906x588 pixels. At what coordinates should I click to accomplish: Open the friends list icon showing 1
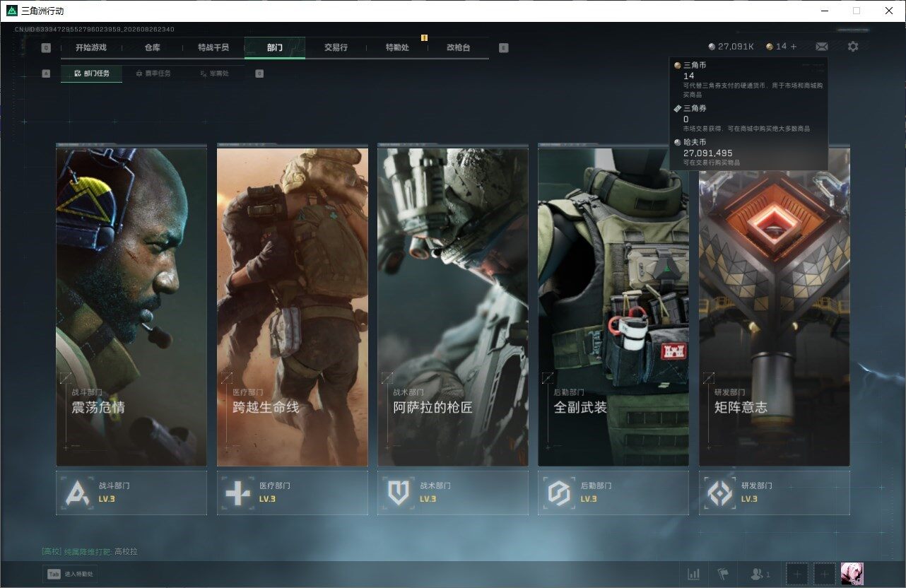pyautogui.click(x=760, y=574)
